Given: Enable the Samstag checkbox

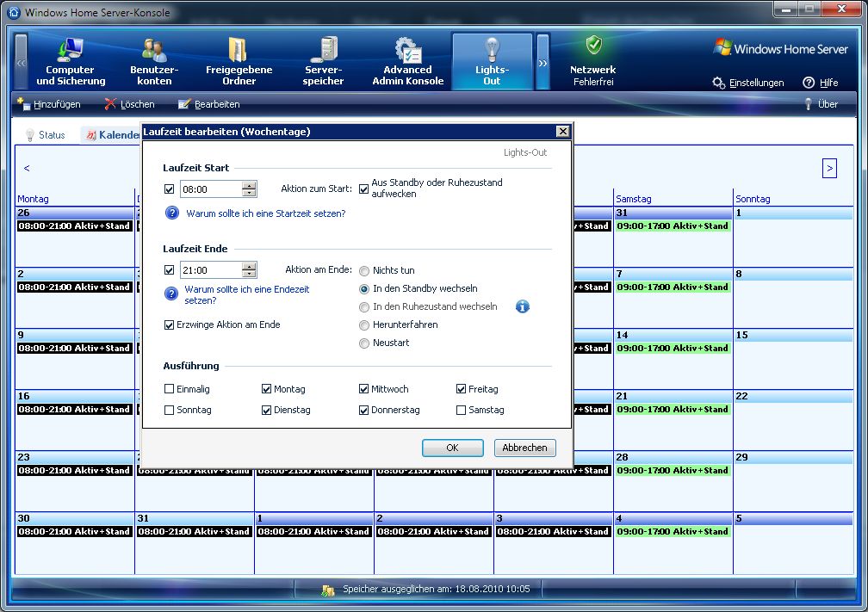Looking at the screenshot, I should click(462, 411).
